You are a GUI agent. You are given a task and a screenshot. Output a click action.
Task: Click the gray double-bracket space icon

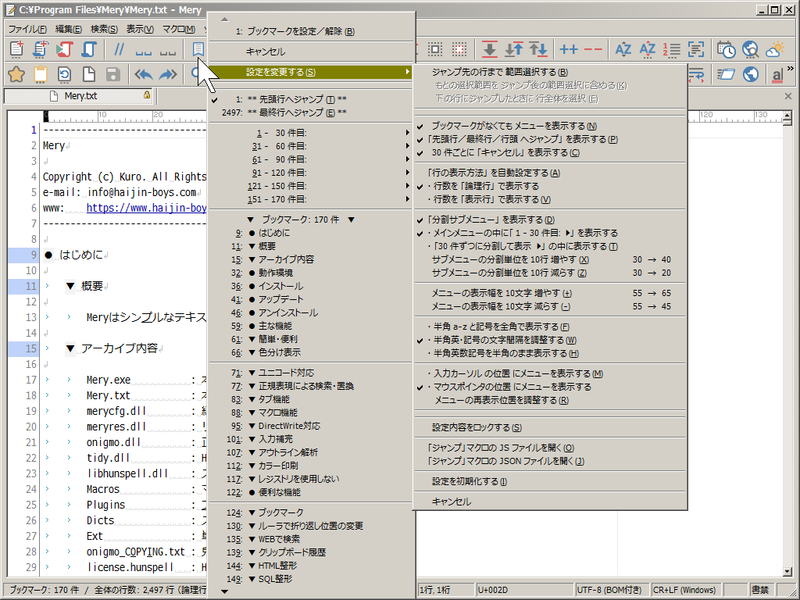point(168,52)
